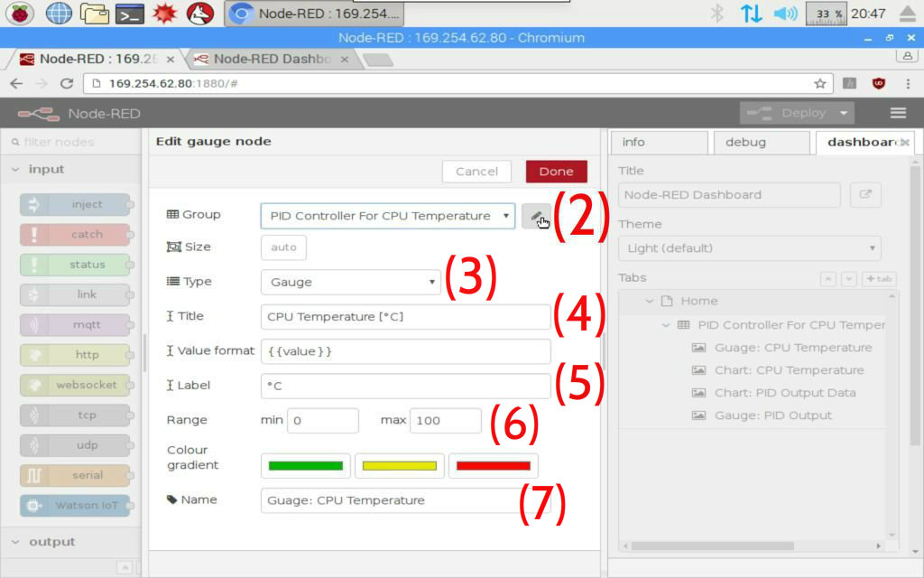Click the Value format field
924x578 pixels.
[405, 351]
